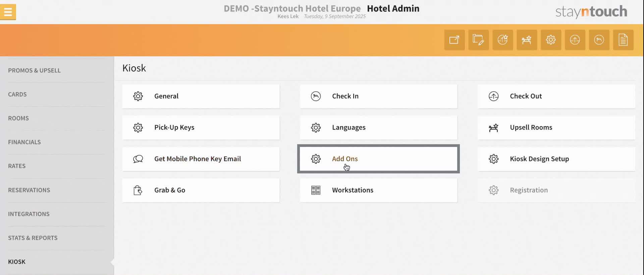Open the Rooms sidebar section

tap(56, 118)
